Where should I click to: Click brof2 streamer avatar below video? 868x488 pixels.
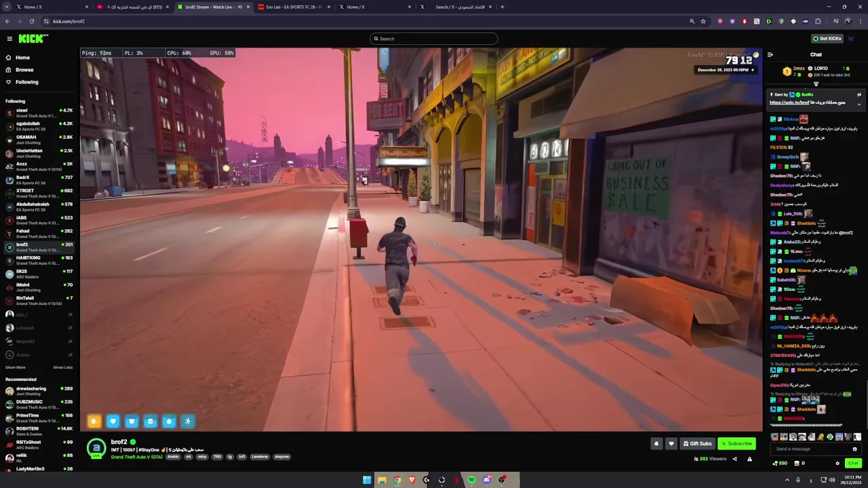pyautogui.click(x=96, y=449)
